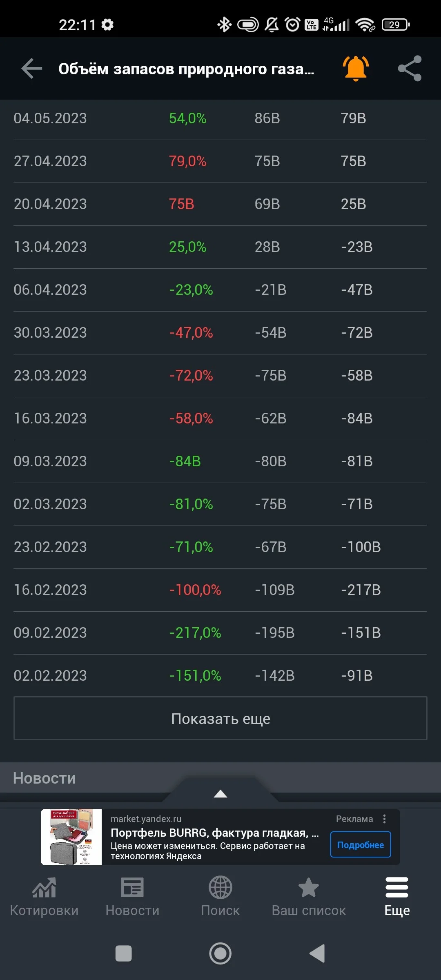Open the Новости section header
The image size is (441, 980).
[45, 778]
